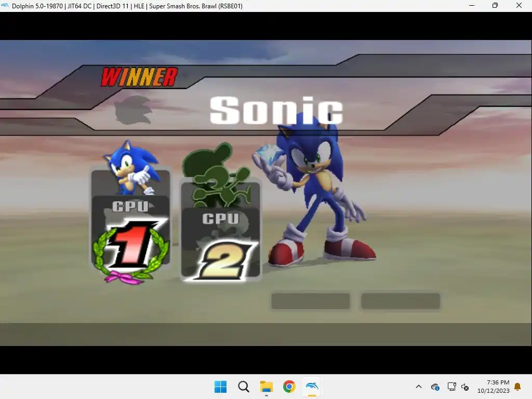Click the left blank results button
The height and width of the screenshot is (399, 532).
coord(311,301)
